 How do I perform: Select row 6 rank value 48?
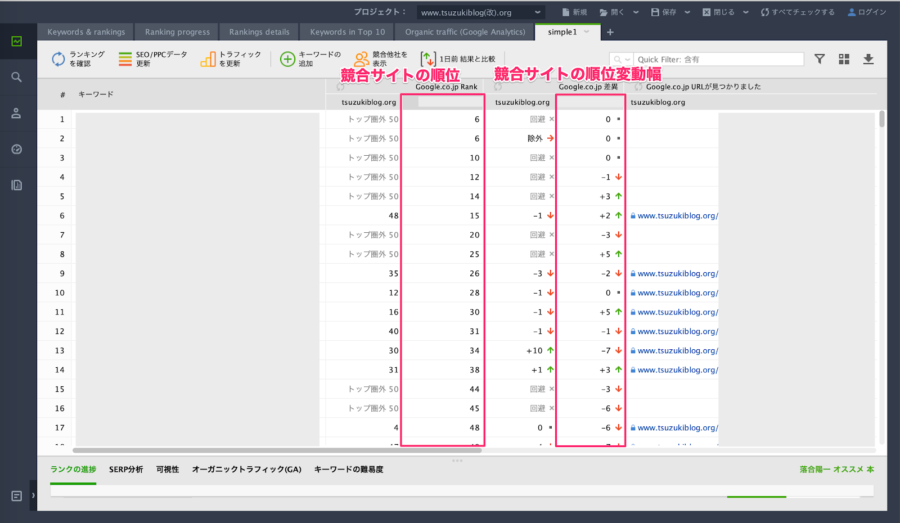393,216
